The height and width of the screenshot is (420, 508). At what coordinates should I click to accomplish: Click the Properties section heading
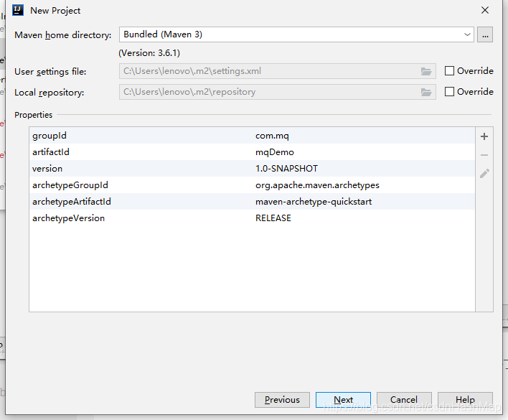click(34, 115)
